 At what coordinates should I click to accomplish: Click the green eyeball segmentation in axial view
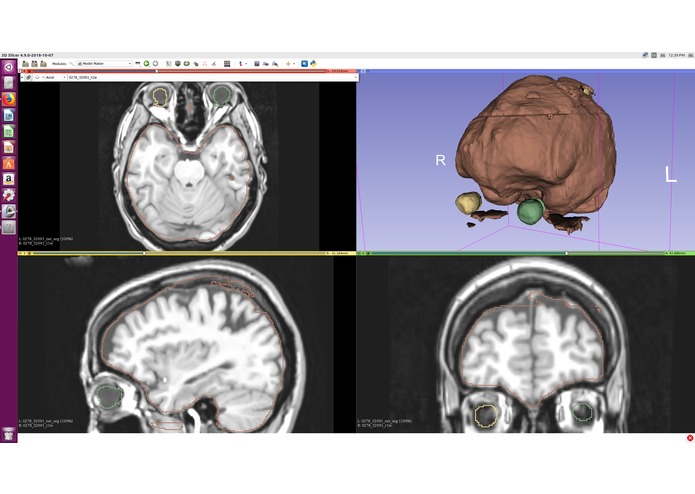coord(221,96)
